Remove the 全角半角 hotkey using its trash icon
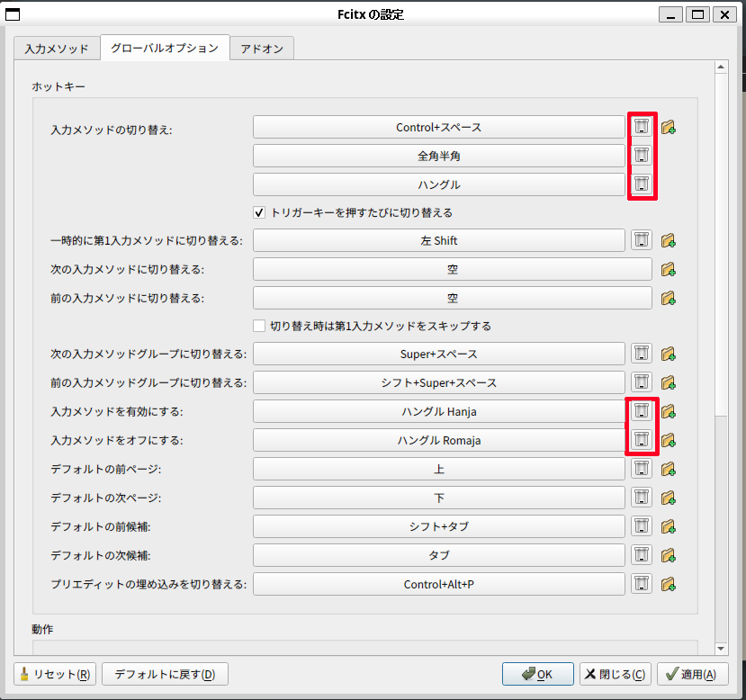Viewport: 746px width, 700px height. 642,156
